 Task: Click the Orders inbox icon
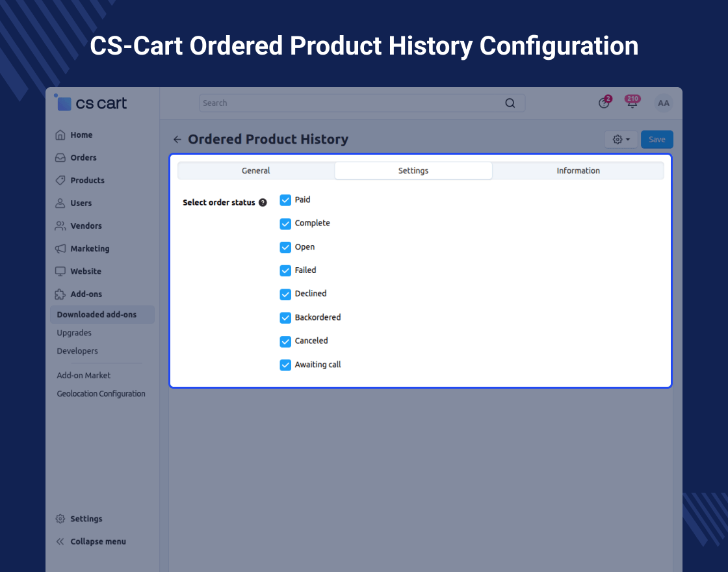pyautogui.click(x=60, y=158)
